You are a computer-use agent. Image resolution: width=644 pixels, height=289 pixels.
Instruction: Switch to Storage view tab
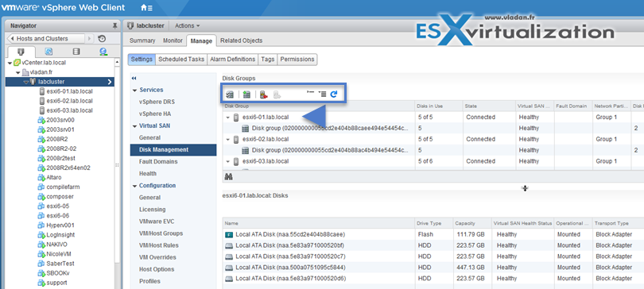tap(76, 52)
